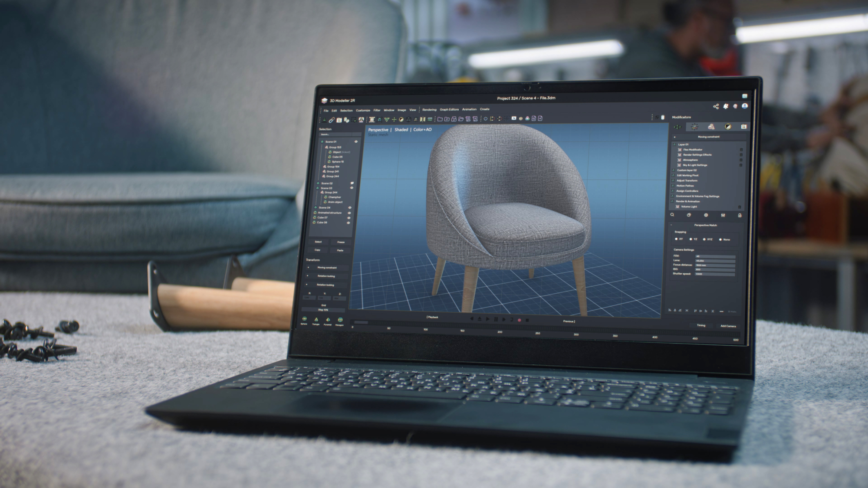Set snapping to None
Image resolution: width=868 pixels, height=488 pixels.
point(720,239)
